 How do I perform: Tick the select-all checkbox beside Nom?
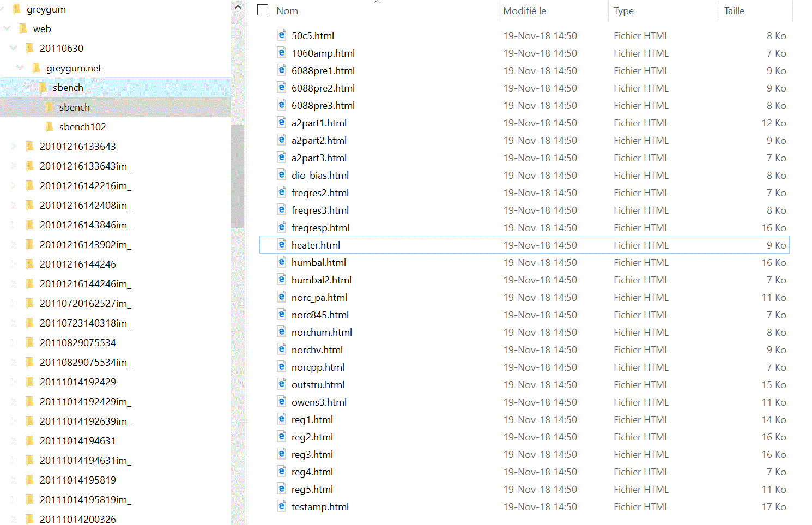[263, 10]
